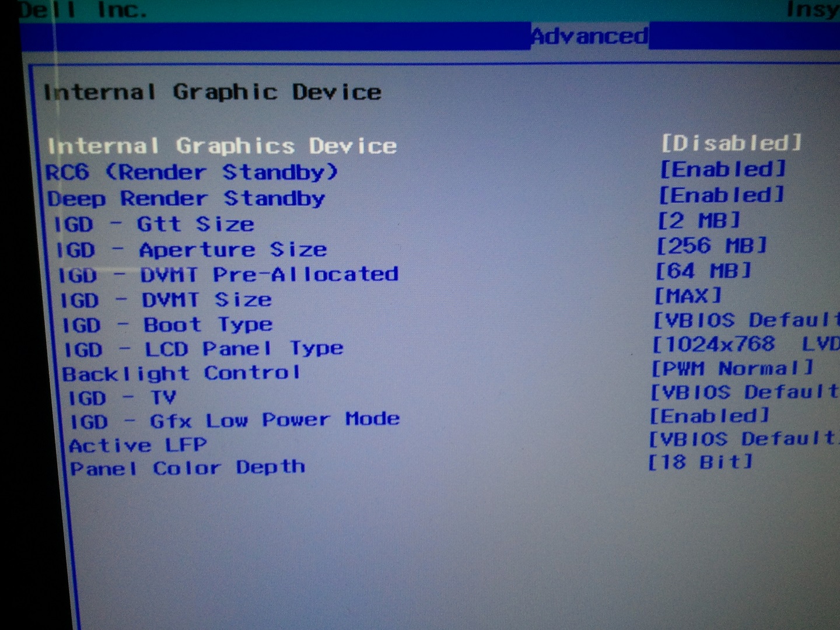Select Deep Render Standby option
Image resolution: width=840 pixels, height=630 pixels.
click(186, 198)
